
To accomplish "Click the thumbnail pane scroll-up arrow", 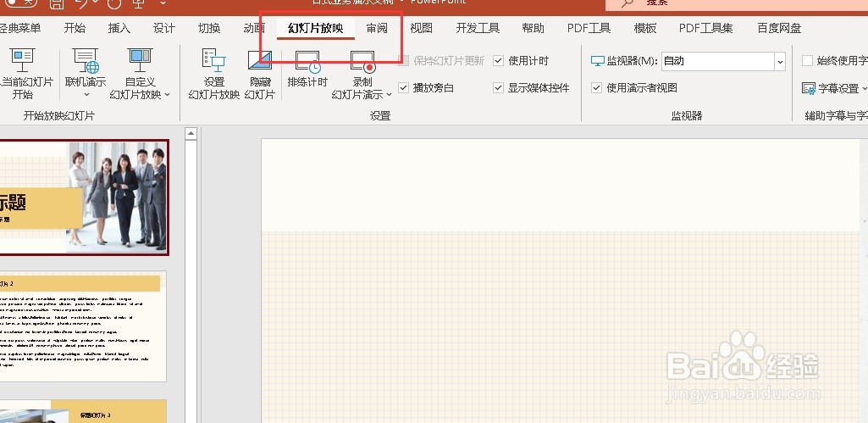I will click(x=191, y=134).
